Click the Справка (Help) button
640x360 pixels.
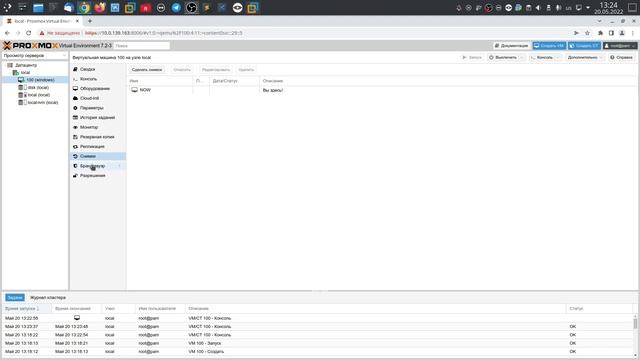[x=621, y=58]
